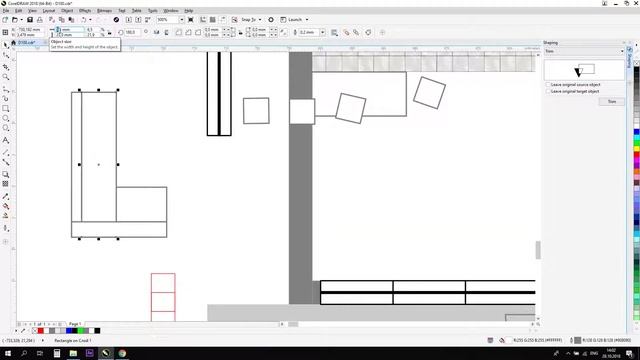Viewport: 640px width, 360px height.
Task: Pick the blue swatch in document palette
Action: click(69, 331)
